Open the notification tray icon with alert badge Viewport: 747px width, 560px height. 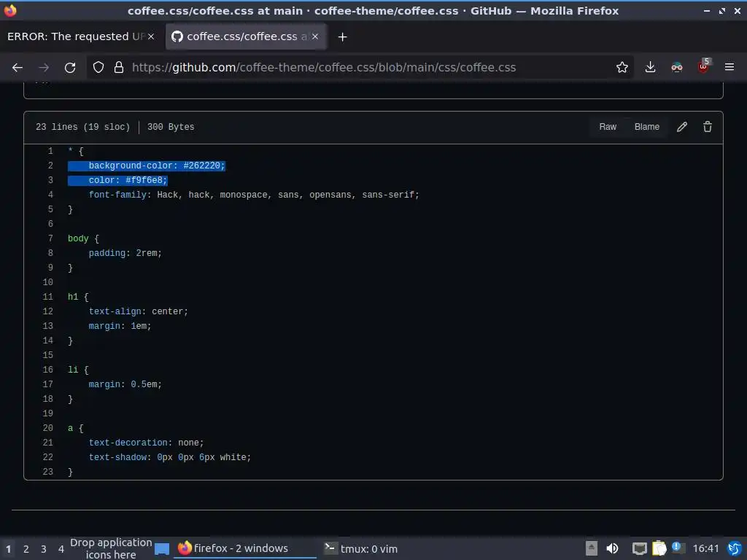(678, 548)
